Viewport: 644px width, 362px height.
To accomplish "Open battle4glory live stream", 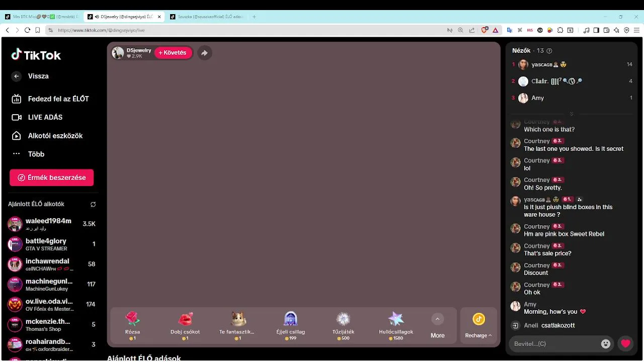I will pos(51,244).
